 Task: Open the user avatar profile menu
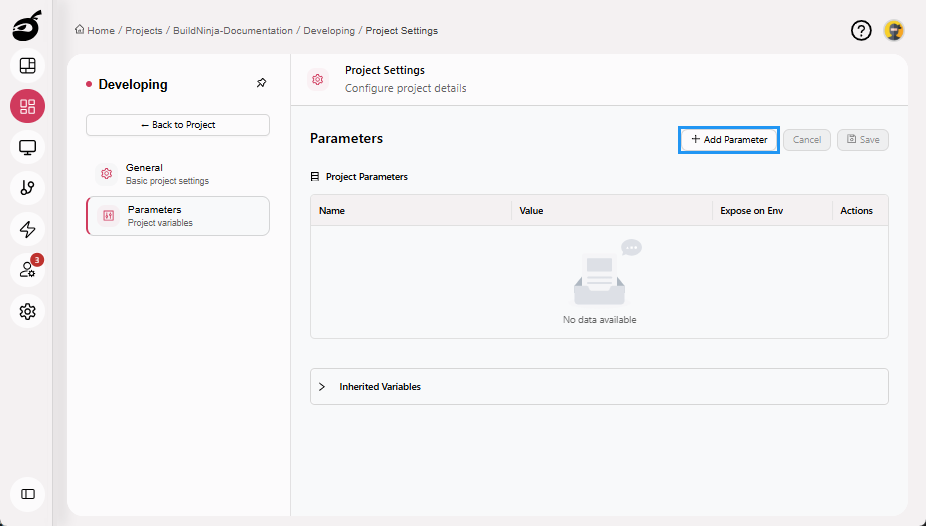pos(894,30)
